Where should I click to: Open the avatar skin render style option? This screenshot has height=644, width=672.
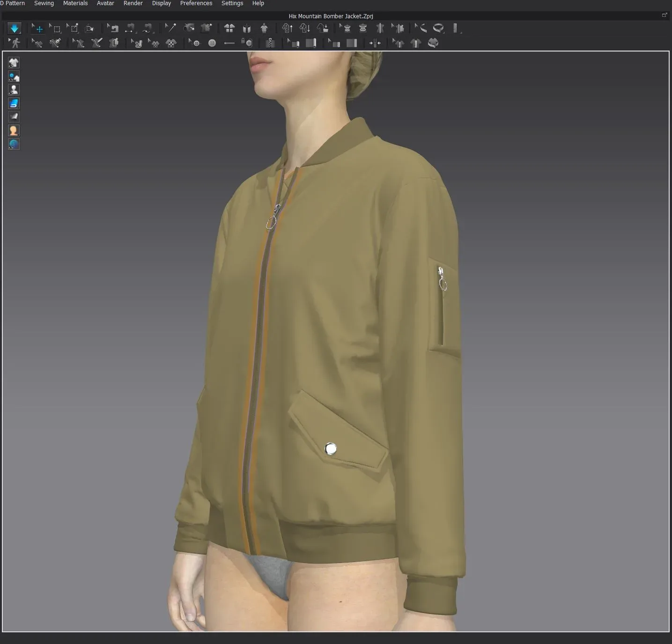click(x=14, y=131)
